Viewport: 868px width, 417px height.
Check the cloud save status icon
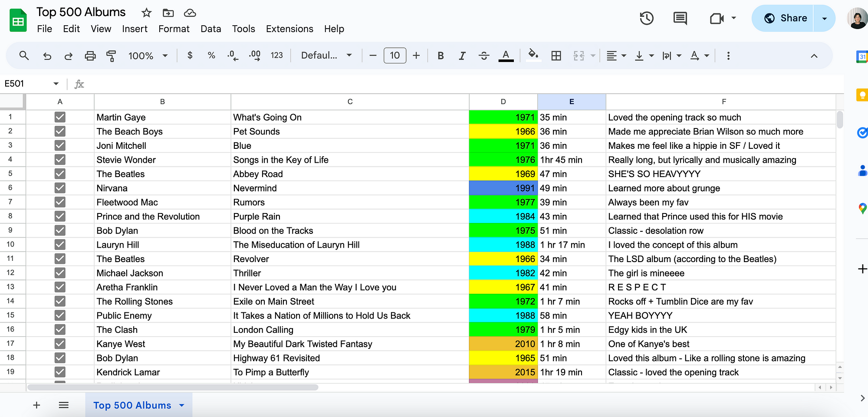[190, 13]
